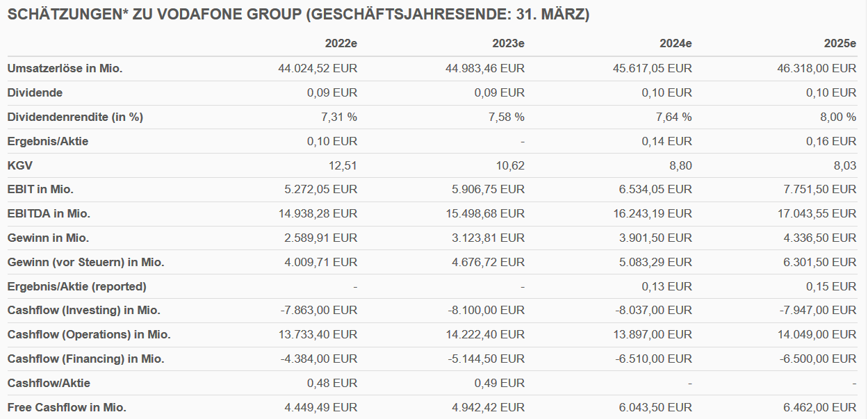Select the Free Cashflow in Mio. label
Image resolution: width=868 pixels, height=419 pixels.
67,407
